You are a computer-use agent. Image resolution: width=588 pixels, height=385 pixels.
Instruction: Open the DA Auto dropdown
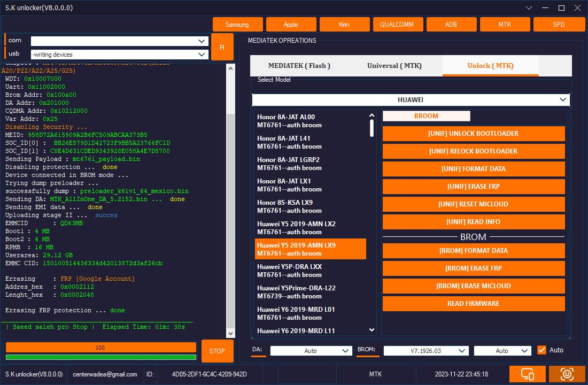(311, 351)
